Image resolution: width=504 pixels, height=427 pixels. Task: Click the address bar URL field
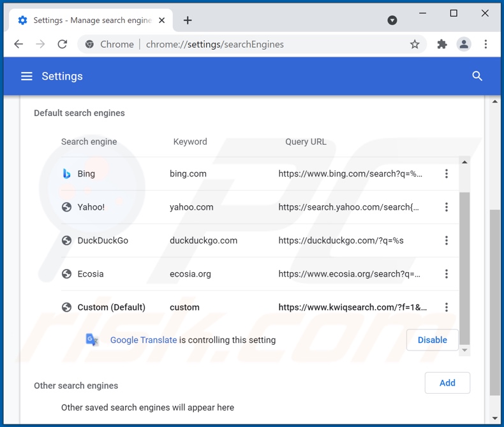click(255, 45)
